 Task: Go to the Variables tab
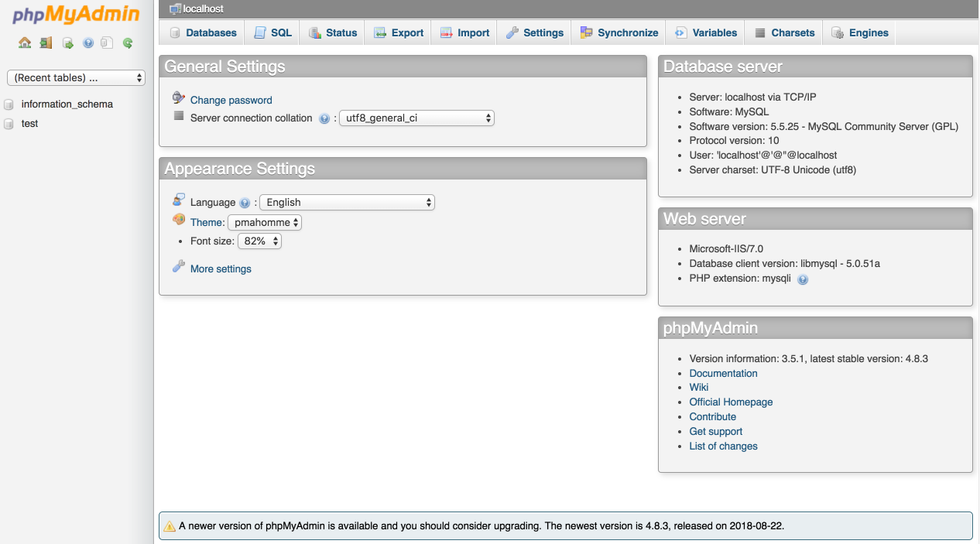coord(705,33)
